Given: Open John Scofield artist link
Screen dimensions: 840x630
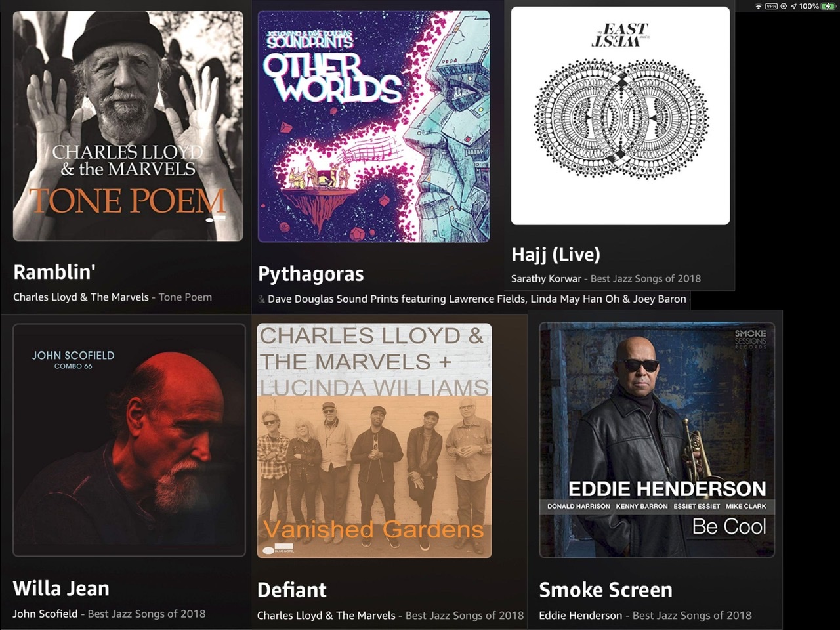Looking at the screenshot, I should [x=45, y=614].
